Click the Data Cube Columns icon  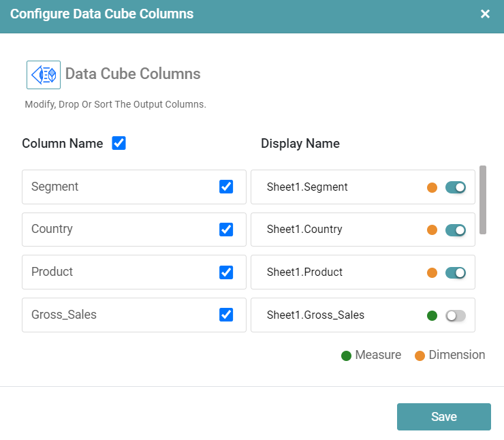[44, 74]
